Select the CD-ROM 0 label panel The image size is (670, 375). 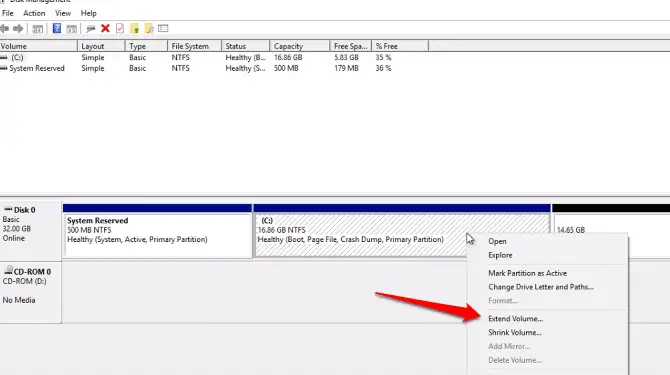[x=30, y=292]
